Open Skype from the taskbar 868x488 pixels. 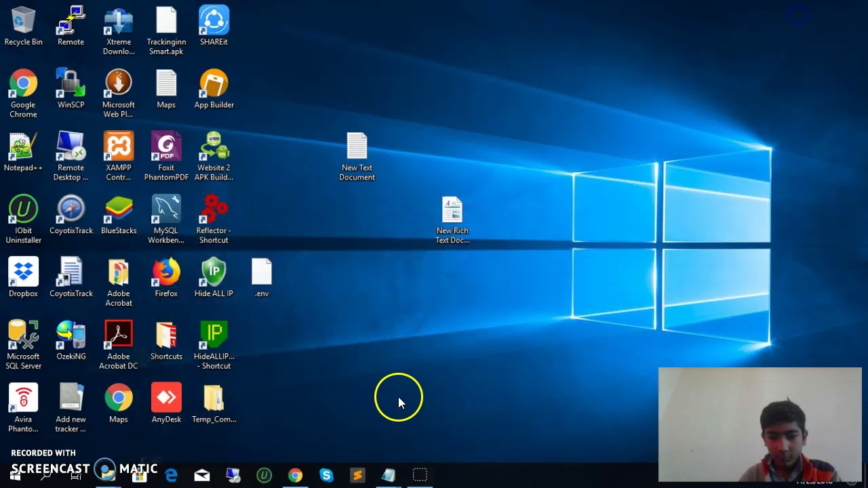pos(326,476)
